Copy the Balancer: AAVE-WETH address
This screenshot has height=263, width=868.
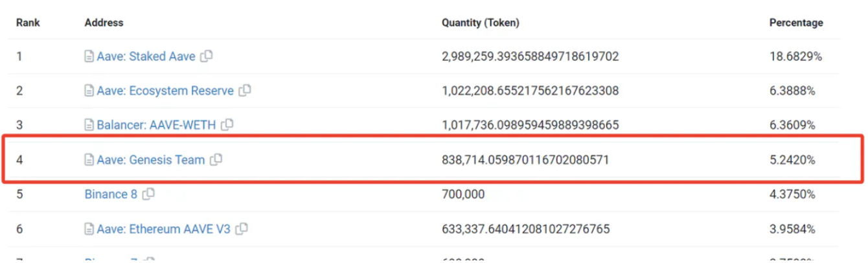[227, 125]
